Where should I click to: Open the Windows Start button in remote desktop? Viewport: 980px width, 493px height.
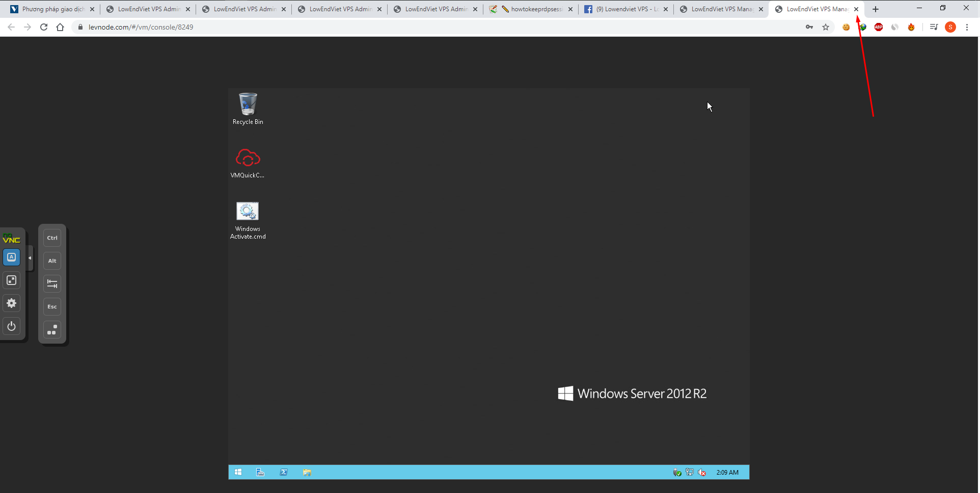point(238,472)
